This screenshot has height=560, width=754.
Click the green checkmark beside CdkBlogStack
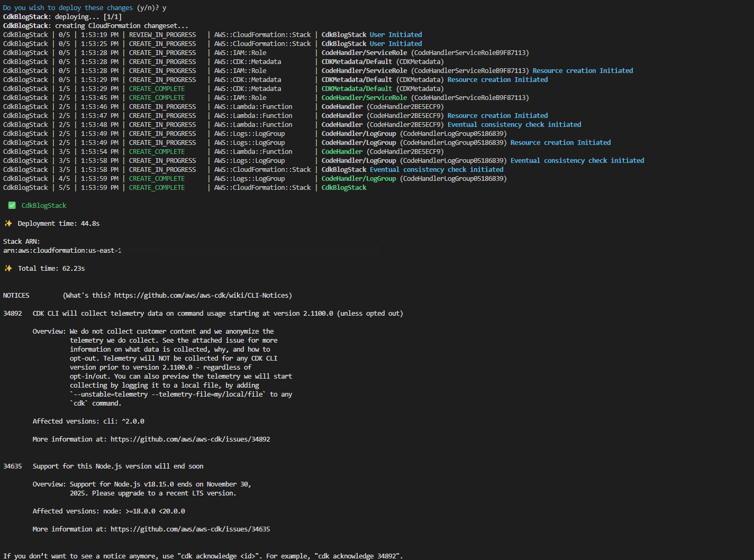click(x=12, y=205)
